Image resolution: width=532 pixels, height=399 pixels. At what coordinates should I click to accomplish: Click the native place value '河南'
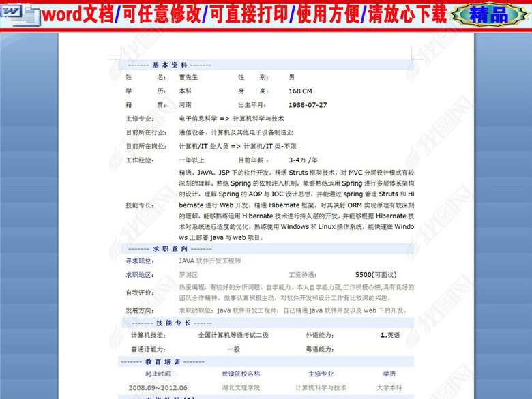click(186, 105)
